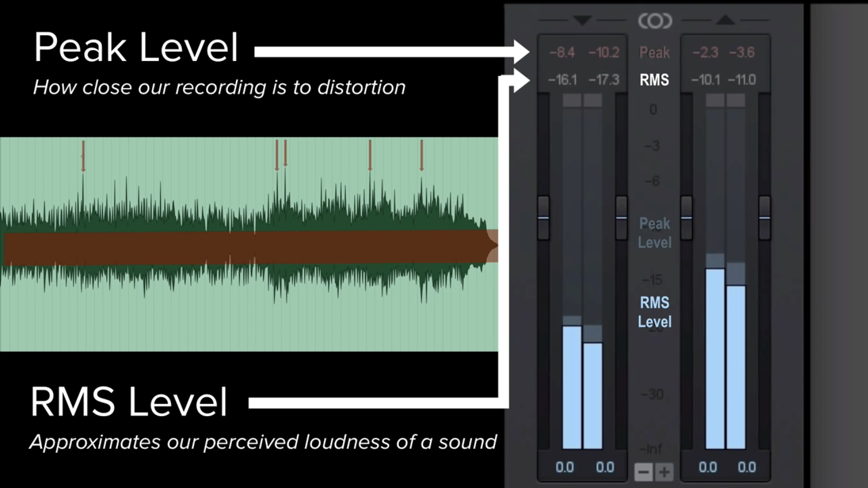Screen dimensions: 868x488
Task: Select the RMS label in the meter header
Action: click(x=654, y=80)
